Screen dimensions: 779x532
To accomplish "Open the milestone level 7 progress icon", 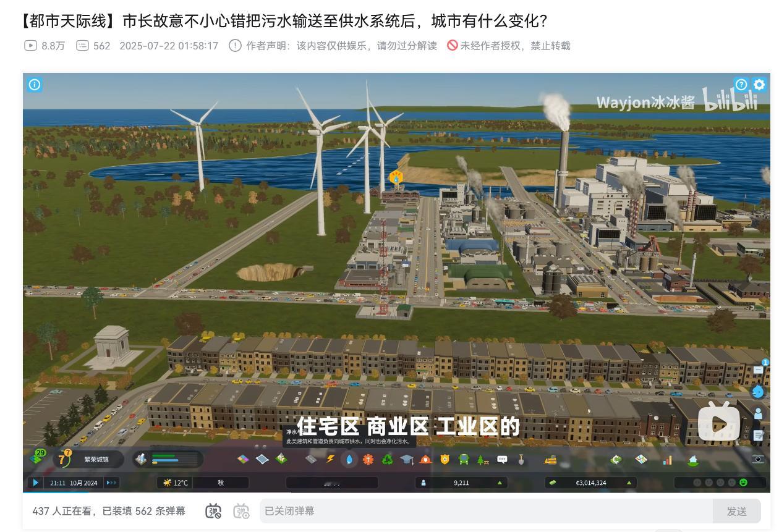I will click(x=64, y=458).
